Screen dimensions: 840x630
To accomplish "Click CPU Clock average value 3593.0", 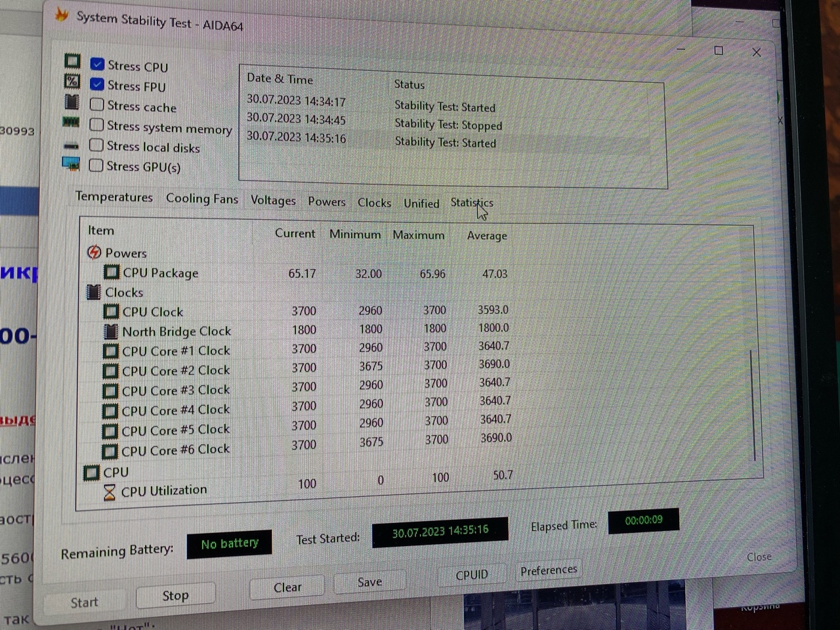I will pos(493,310).
